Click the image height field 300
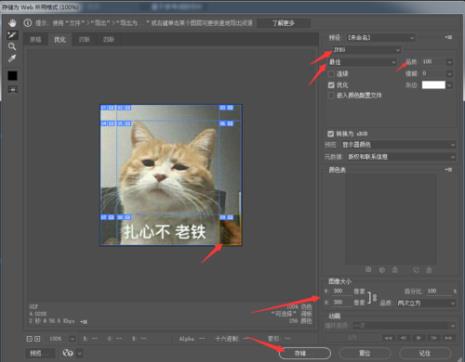Image resolution: width=465 pixels, height=362 pixels. 342,302
